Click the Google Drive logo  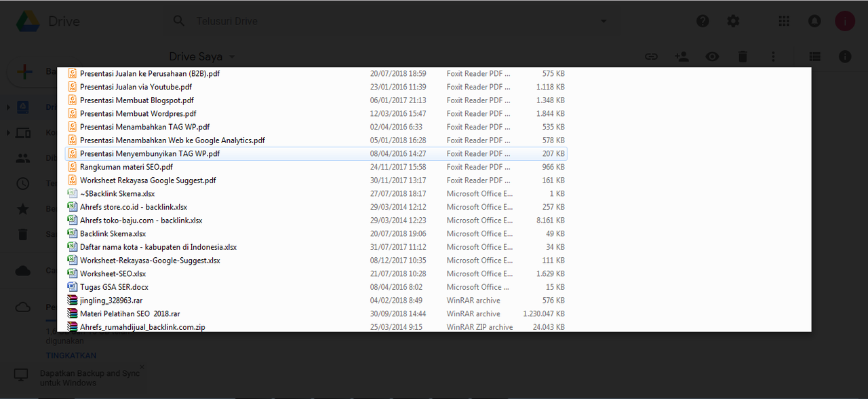click(27, 21)
